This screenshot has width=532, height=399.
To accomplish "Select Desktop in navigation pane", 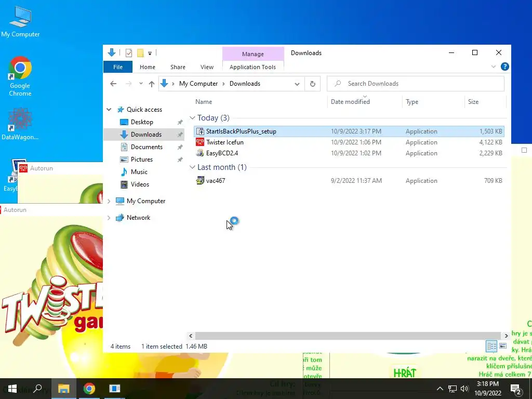I will click(x=142, y=122).
